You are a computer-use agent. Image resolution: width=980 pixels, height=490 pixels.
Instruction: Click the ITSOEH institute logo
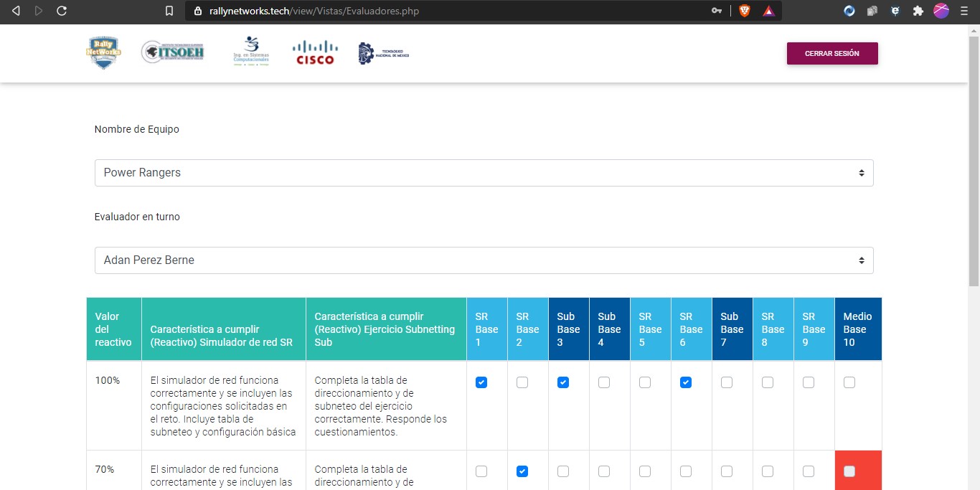coord(173,52)
